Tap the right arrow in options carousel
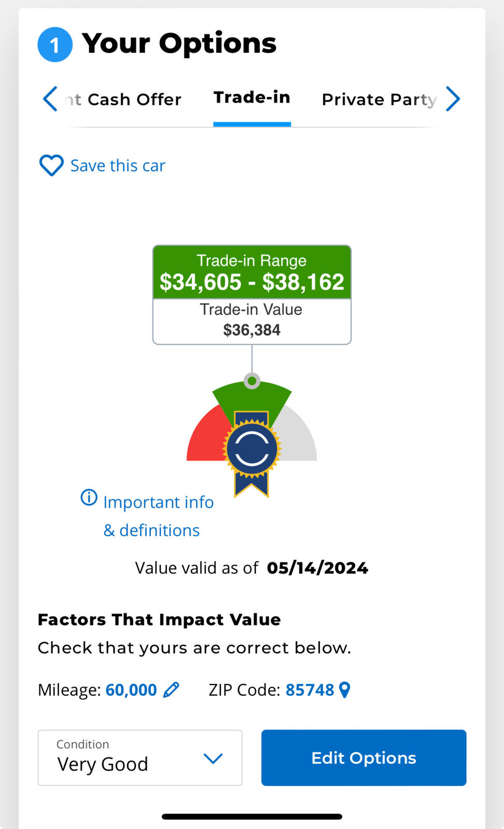The width and height of the screenshot is (504, 829). (x=453, y=99)
